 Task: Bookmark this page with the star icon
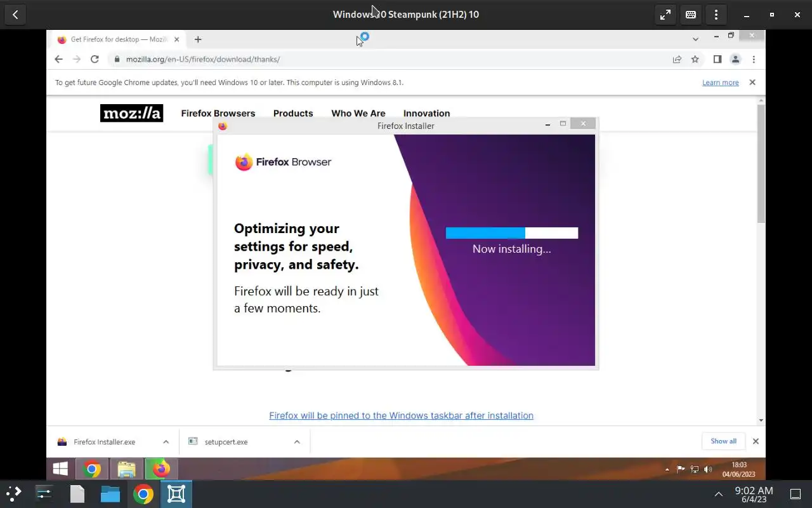click(695, 59)
